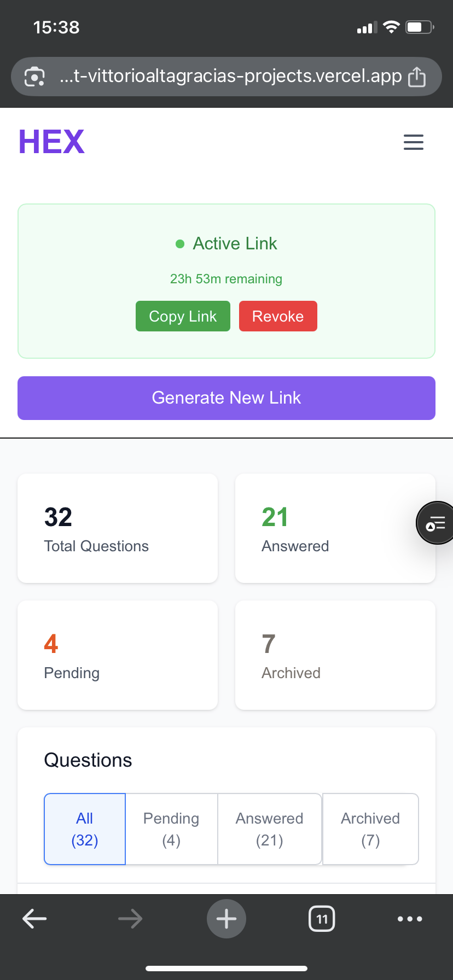The height and width of the screenshot is (980, 453).
Task: Open the browser tab switcher showing 11
Action: [x=322, y=919]
